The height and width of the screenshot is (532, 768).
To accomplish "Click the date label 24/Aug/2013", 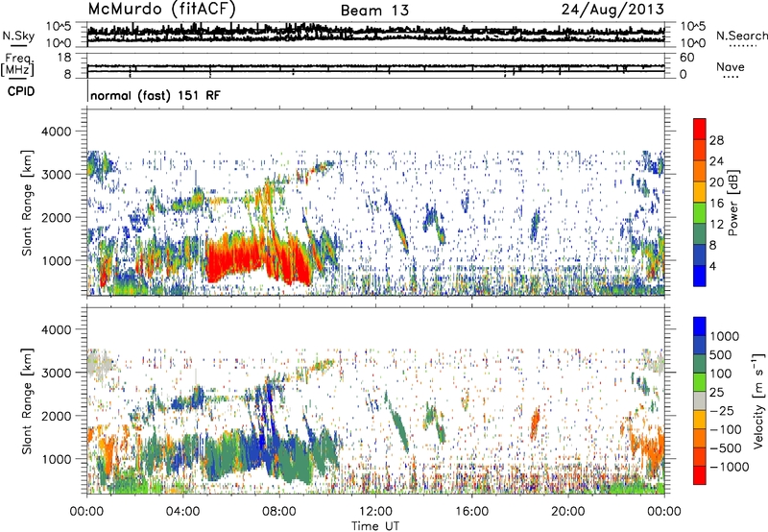I will click(612, 10).
